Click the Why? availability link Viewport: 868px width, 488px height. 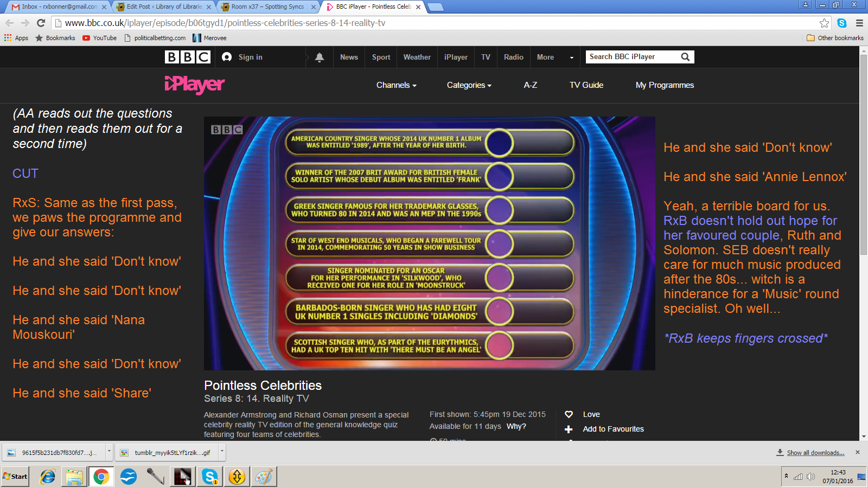(516, 426)
